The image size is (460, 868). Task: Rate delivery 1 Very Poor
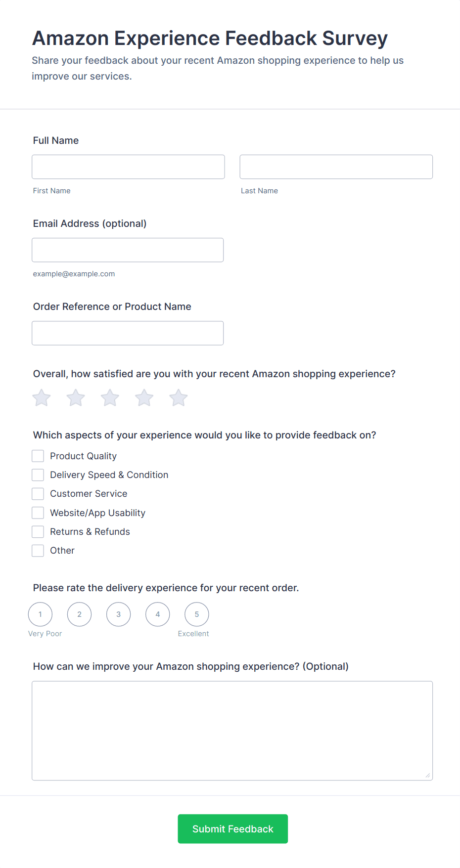(41, 614)
